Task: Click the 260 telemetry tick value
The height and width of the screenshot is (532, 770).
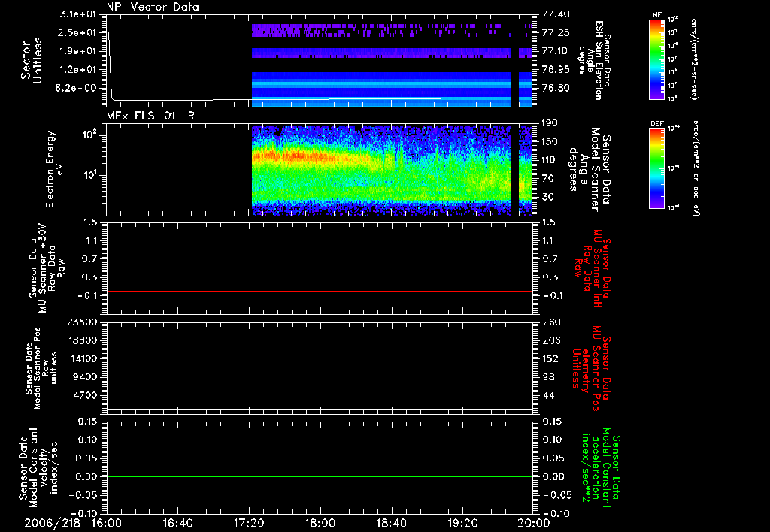Action: coord(551,322)
